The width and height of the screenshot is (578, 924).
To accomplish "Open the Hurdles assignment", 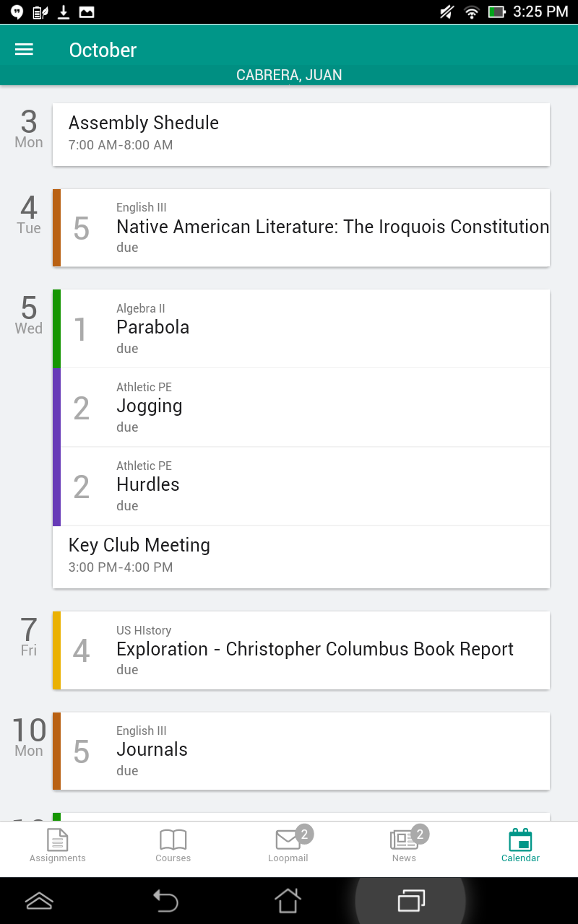I will [x=303, y=486].
